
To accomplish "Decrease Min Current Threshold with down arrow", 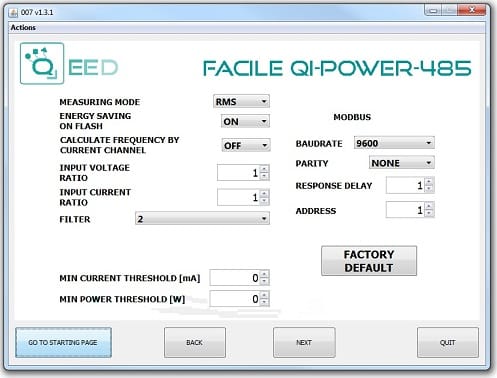I will pyautogui.click(x=264, y=281).
